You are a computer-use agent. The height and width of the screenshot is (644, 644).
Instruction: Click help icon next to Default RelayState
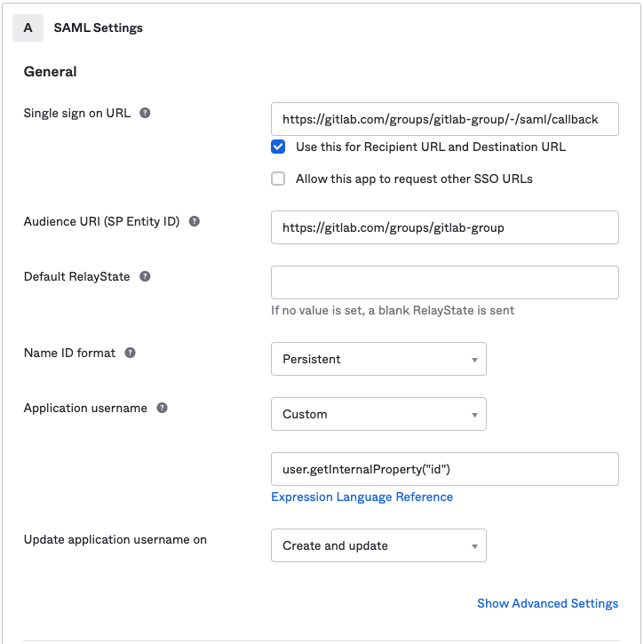145,276
